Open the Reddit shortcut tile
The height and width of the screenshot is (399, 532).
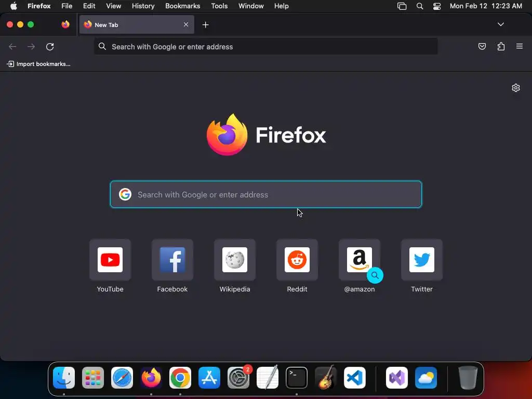(297, 266)
